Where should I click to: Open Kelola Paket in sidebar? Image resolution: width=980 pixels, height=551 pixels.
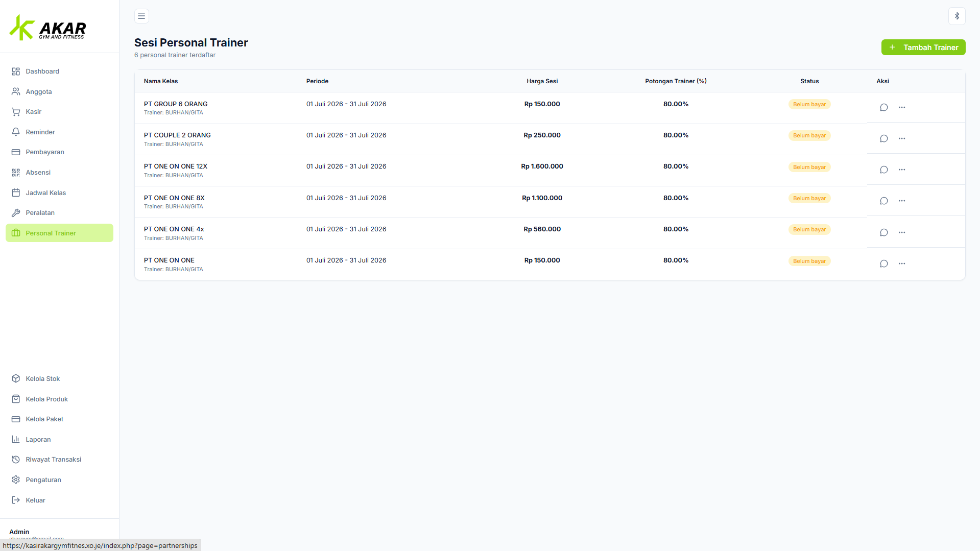pyautogui.click(x=59, y=419)
